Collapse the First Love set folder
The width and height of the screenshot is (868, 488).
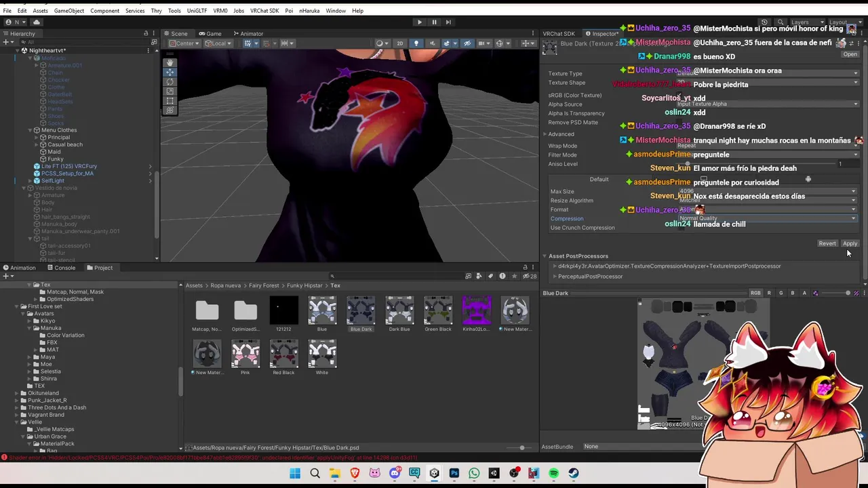click(x=16, y=306)
